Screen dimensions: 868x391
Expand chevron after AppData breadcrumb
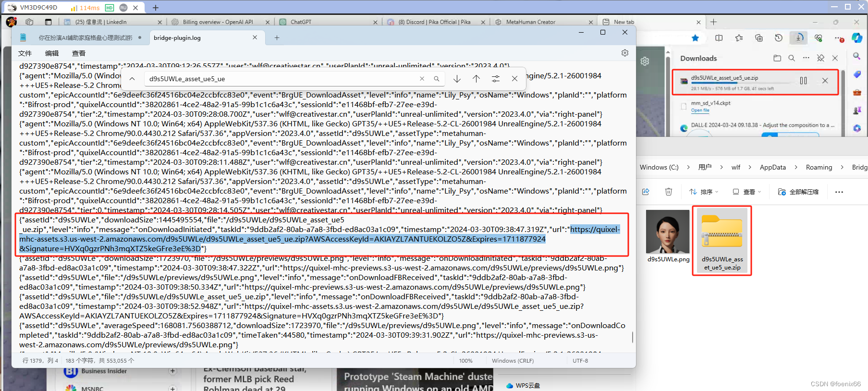796,167
